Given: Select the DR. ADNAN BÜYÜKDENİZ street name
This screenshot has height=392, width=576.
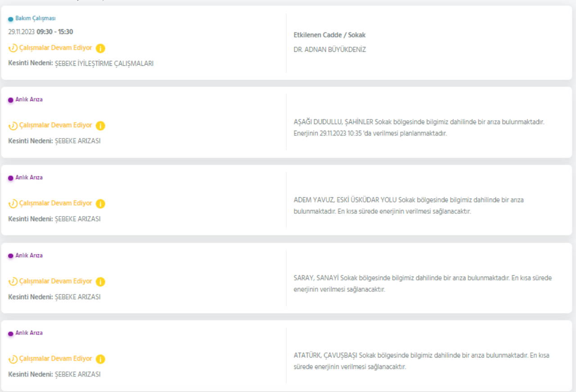Looking at the screenshot, I should pos(329,50).
